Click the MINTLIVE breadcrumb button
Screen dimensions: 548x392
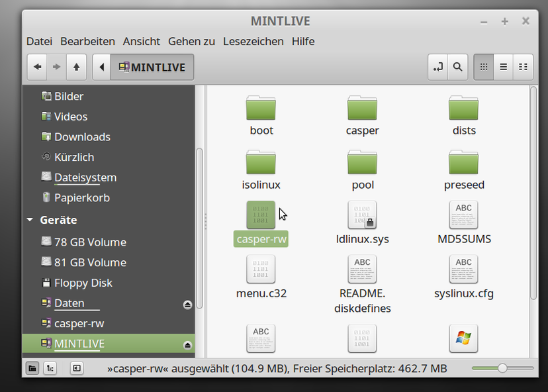[152, 66]
